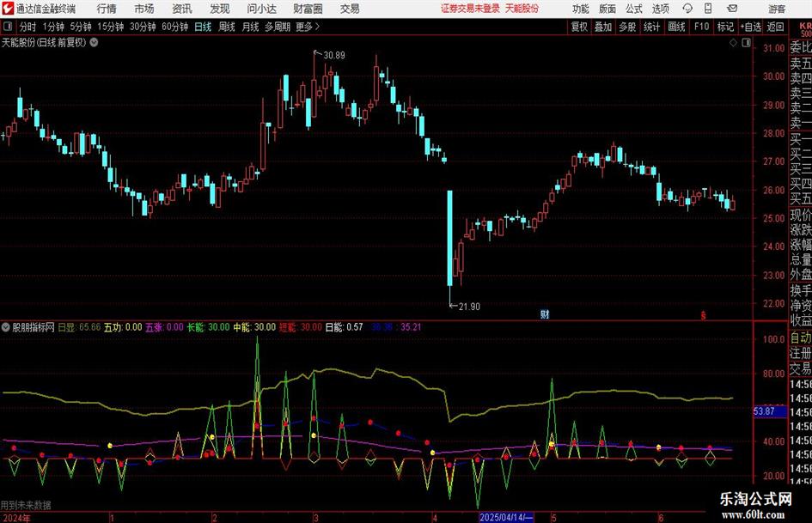Switch to 分时 period tab
The width and height of the screenshot is (812, 523).
[x=27, y=27]
